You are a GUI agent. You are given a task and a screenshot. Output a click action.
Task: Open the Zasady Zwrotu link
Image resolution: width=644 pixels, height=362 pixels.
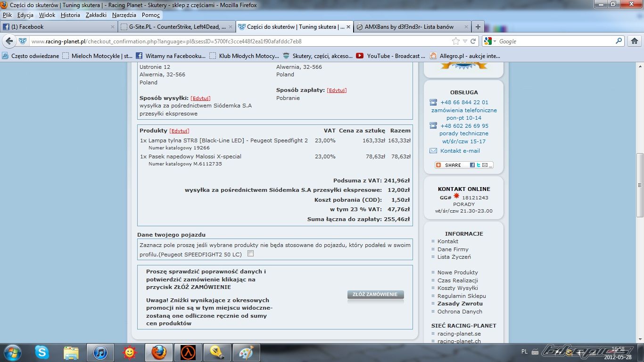[460, 304]
